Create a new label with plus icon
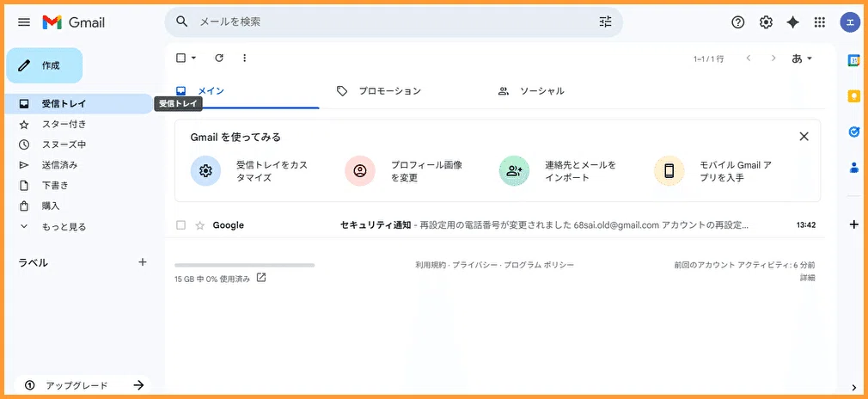This screenshot has height=399, width=868. (x=143, y=262)
